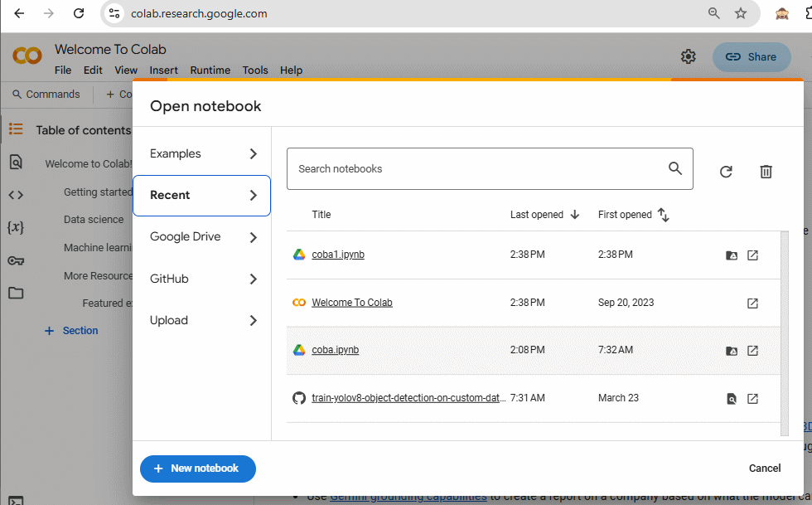Click the magnifier icon in Search notebooks
This screenshot has height=505, width=812.
[674, 168]
